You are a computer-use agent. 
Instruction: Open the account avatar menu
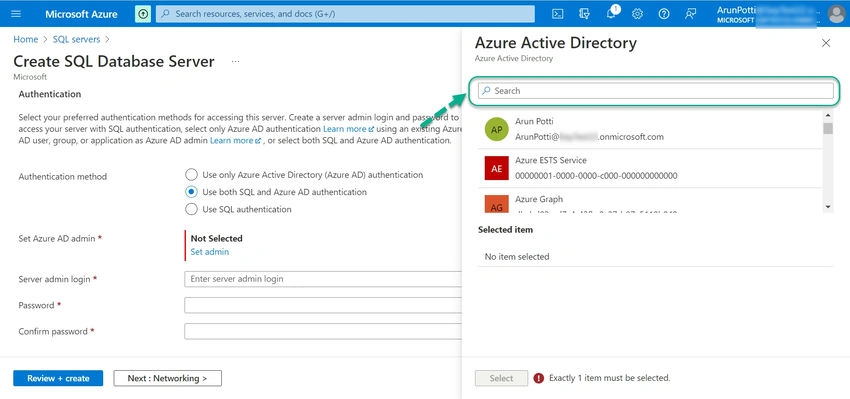click(x=836, y=14)
